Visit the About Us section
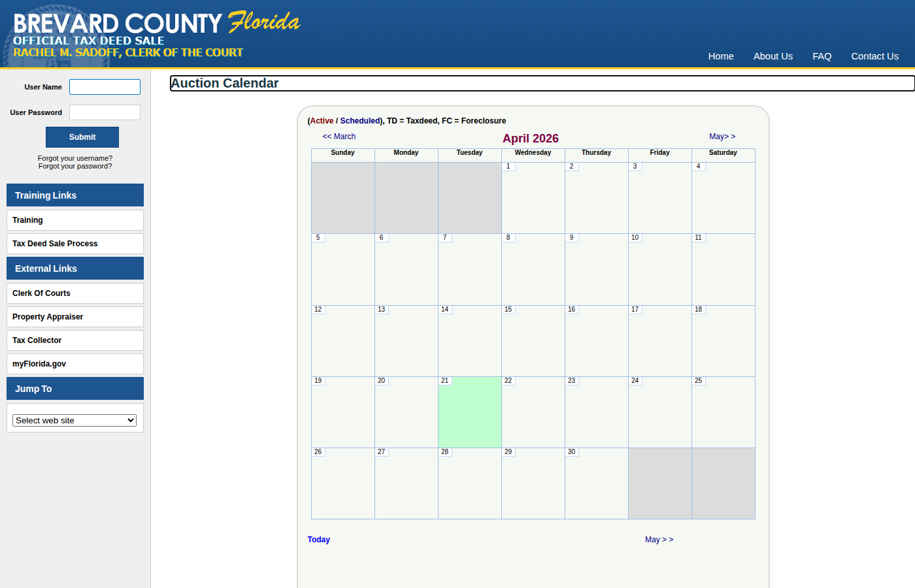This screenshot has width=915, height=588. (x=773, y=56)
